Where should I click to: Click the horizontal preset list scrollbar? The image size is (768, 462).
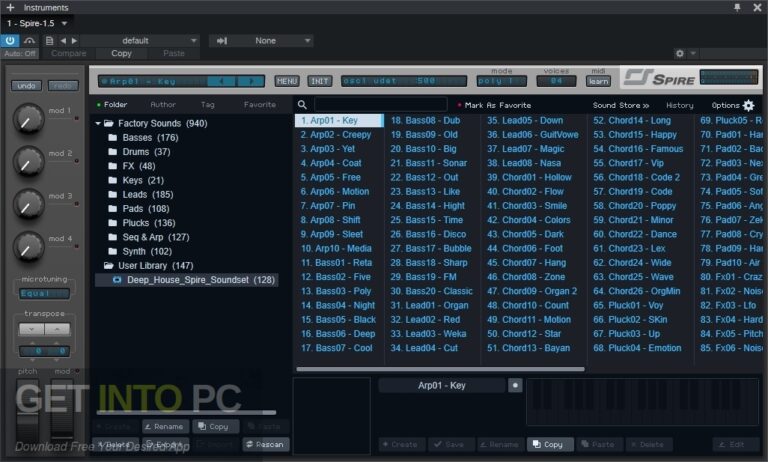[x=440, y=369]
